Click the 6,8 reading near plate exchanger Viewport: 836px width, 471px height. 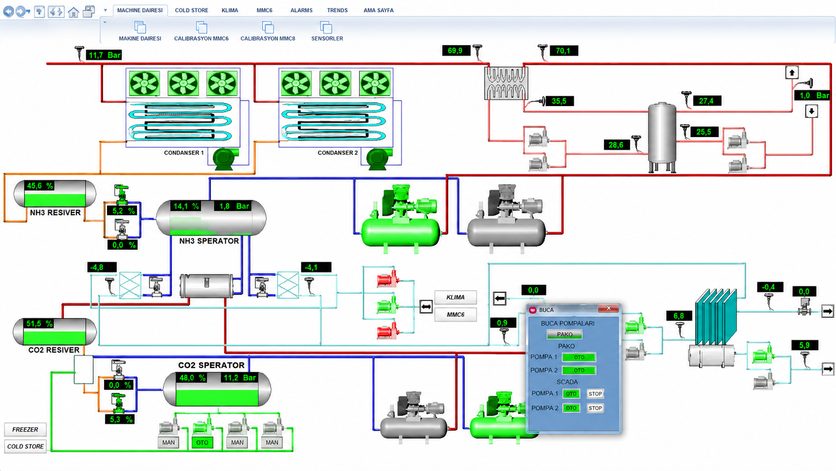pyautogui.click(x=679, y=316)
